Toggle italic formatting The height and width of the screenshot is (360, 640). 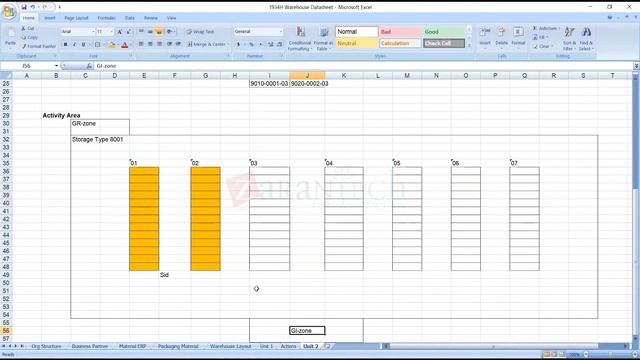pos(74,44)
